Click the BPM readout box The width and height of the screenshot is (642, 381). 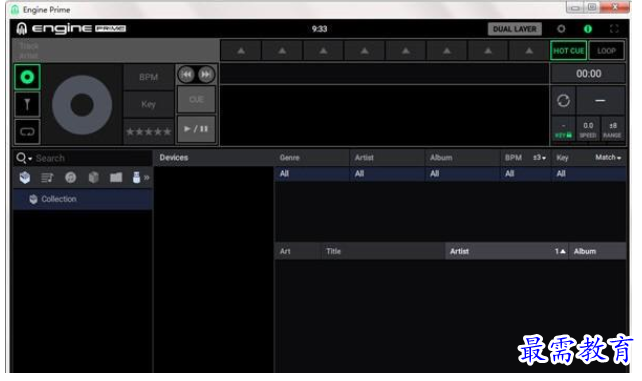click(149, 77)
